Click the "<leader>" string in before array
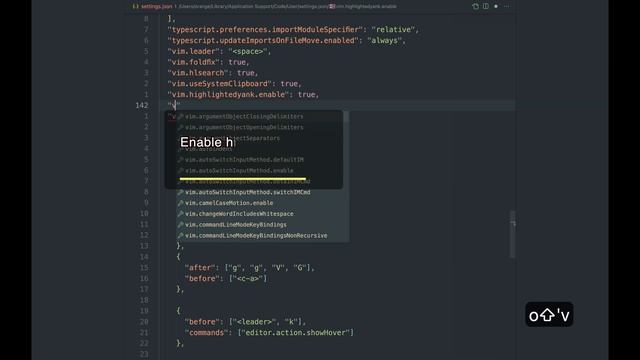Screen dimensions: 640x360 tap(254, 322)
